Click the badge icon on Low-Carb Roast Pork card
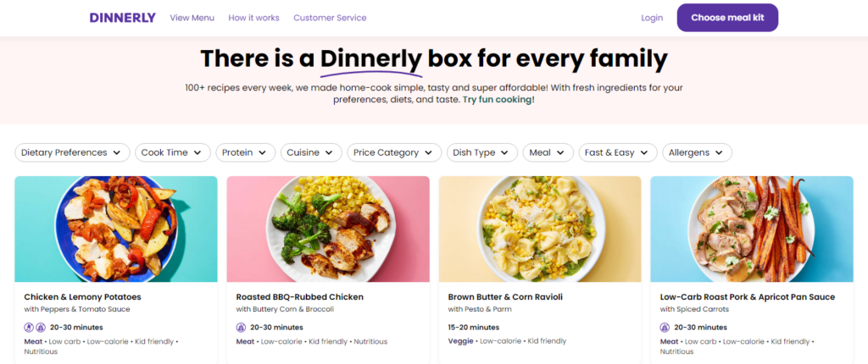 pos(665,328)
